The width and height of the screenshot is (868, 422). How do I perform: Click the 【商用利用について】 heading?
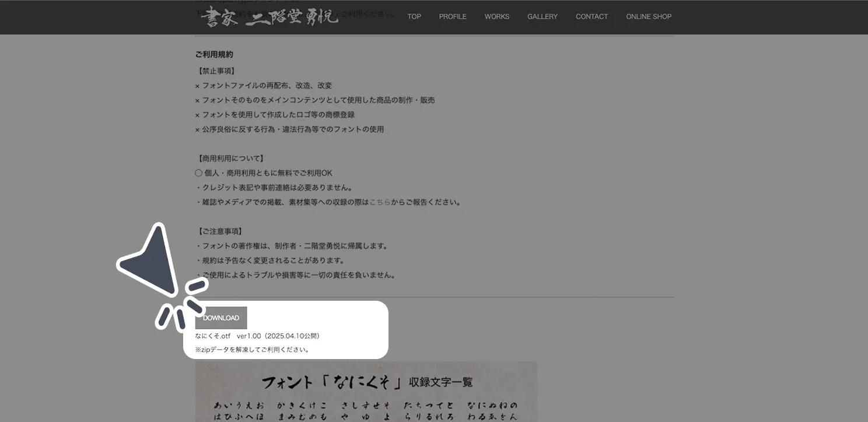230,159
